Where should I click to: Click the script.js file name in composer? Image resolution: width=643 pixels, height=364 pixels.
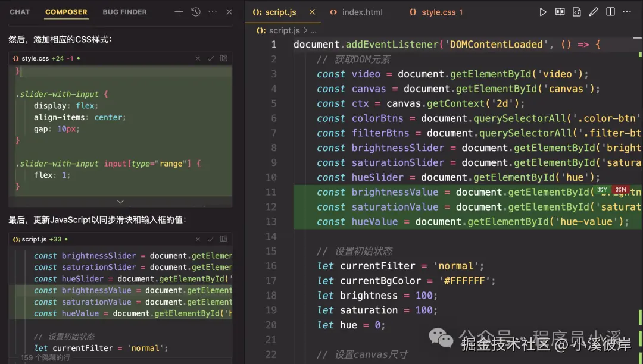34,239
